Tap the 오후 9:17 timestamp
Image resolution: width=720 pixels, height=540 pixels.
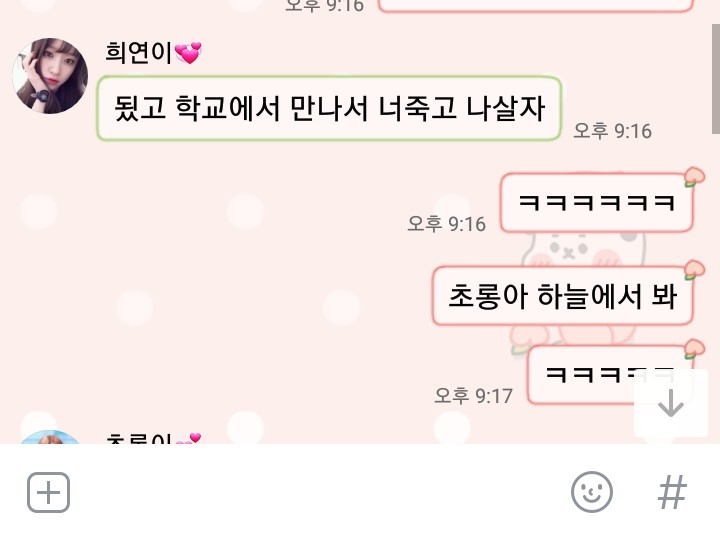[473, 395]
